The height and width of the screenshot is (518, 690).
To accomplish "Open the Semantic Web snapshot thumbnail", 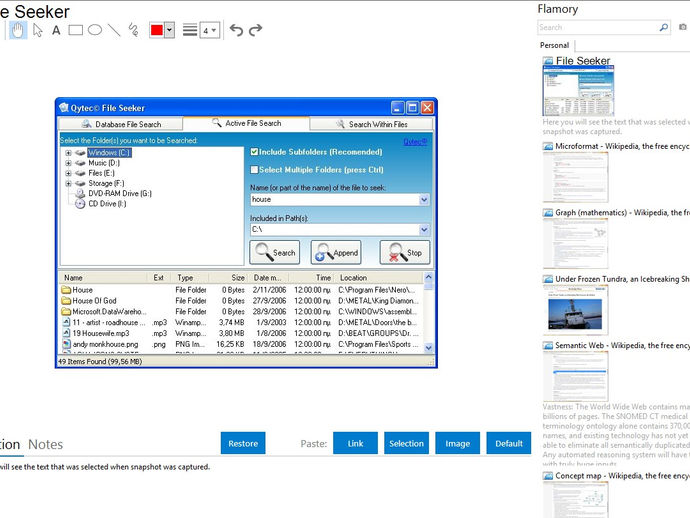I will coord(576,376).
